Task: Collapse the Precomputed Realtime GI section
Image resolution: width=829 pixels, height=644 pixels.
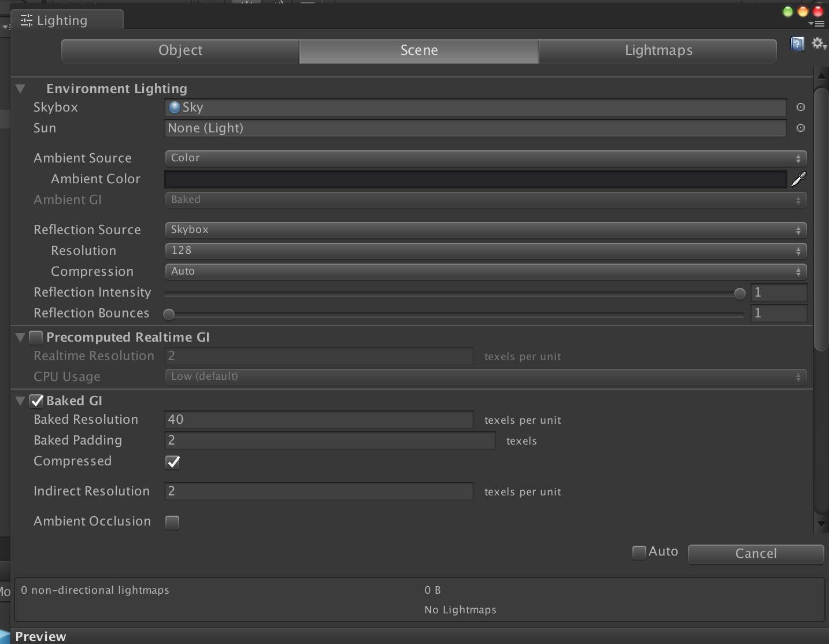Action: point(20,337)
